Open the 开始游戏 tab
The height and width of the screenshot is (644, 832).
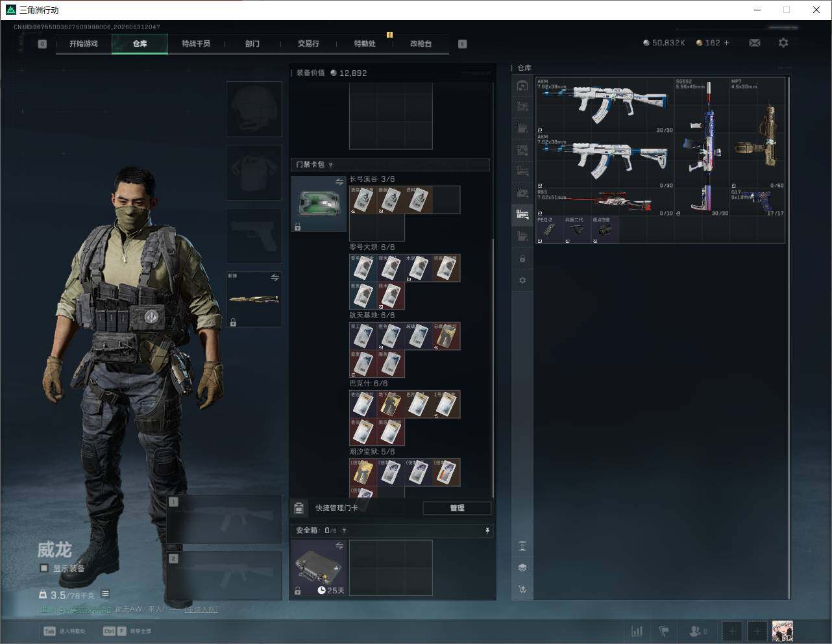click(84, 43)
